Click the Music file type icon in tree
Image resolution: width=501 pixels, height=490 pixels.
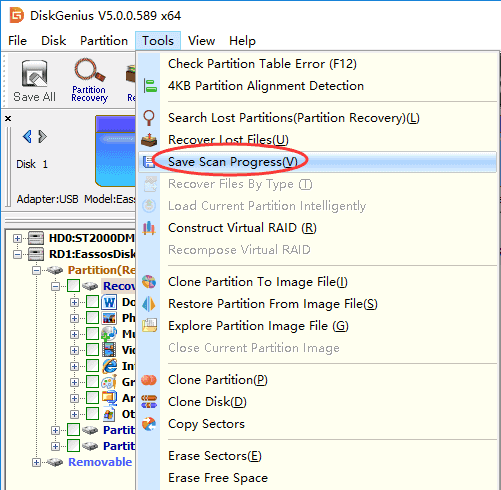(x=109, y=334)
